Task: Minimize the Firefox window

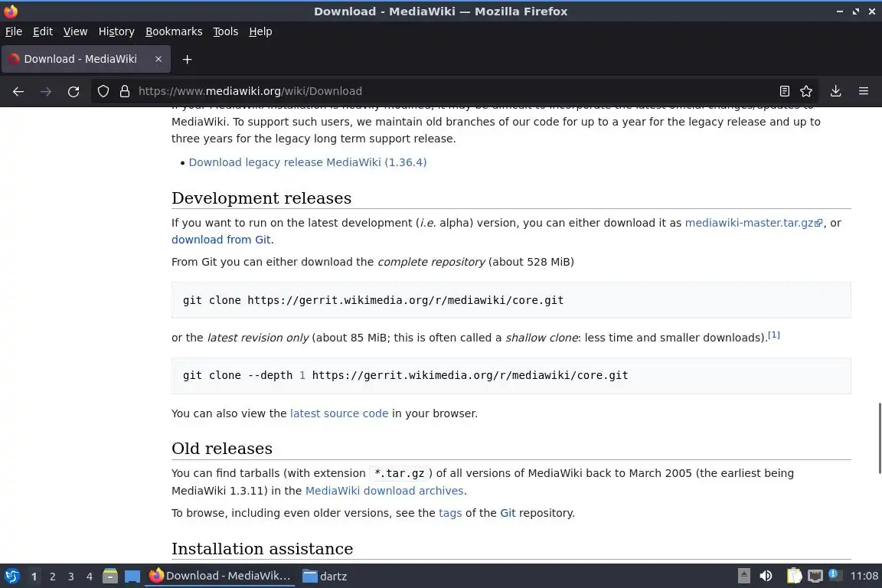Action: click(839, 11)
